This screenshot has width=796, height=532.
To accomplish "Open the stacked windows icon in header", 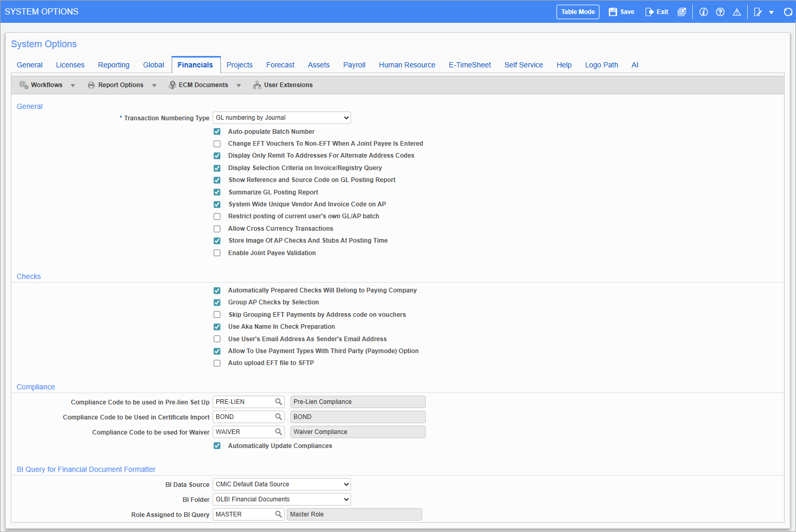I will point(682,12).
